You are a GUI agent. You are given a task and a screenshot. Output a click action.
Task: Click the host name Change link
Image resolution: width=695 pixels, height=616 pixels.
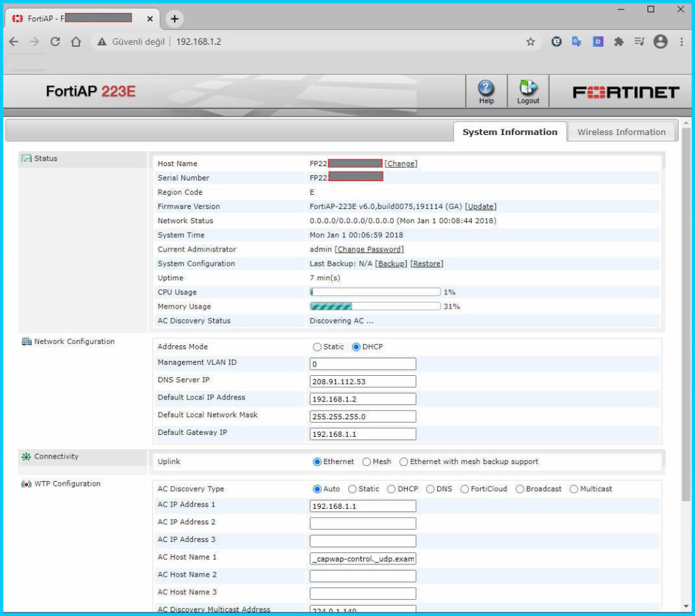pyautogui.click(x=400, y=163)
